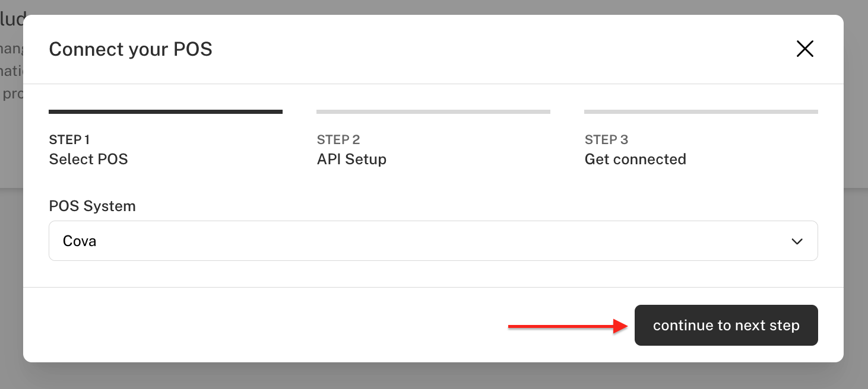Click the gray Step 2 progress bar

click(x=433, y=111)
